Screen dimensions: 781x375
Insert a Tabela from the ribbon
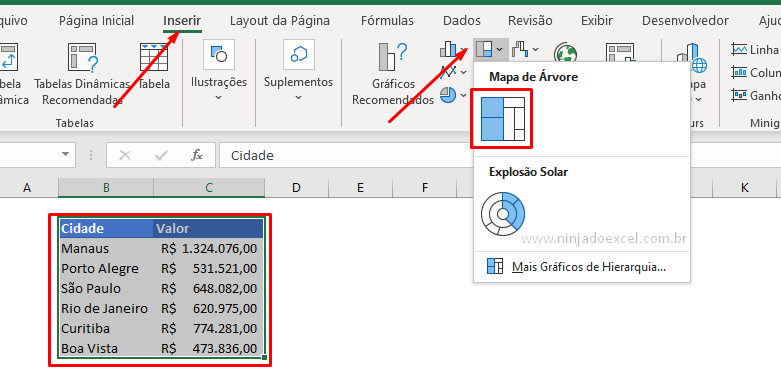pos(154,66)
